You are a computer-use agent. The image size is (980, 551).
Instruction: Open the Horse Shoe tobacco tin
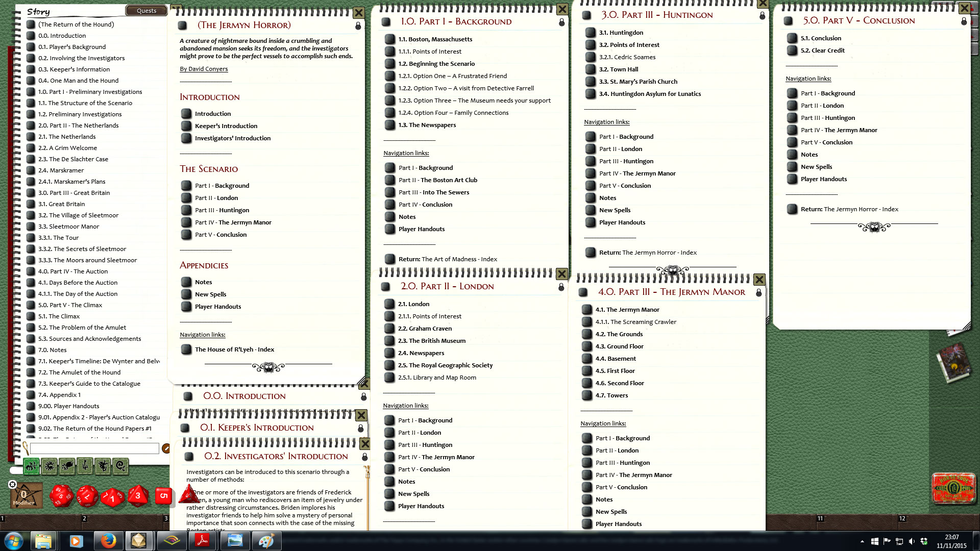coord(953,489)
